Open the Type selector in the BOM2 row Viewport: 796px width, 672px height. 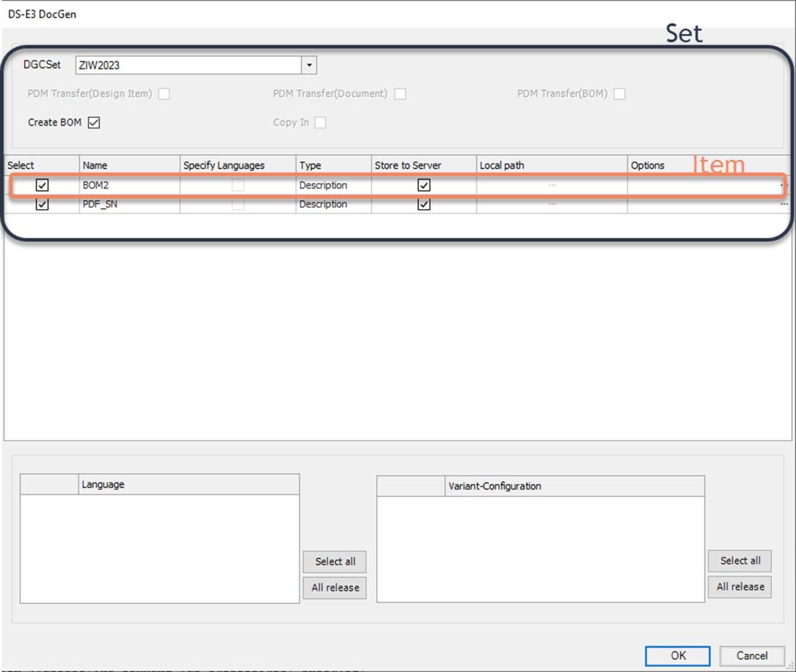(332, 186)
